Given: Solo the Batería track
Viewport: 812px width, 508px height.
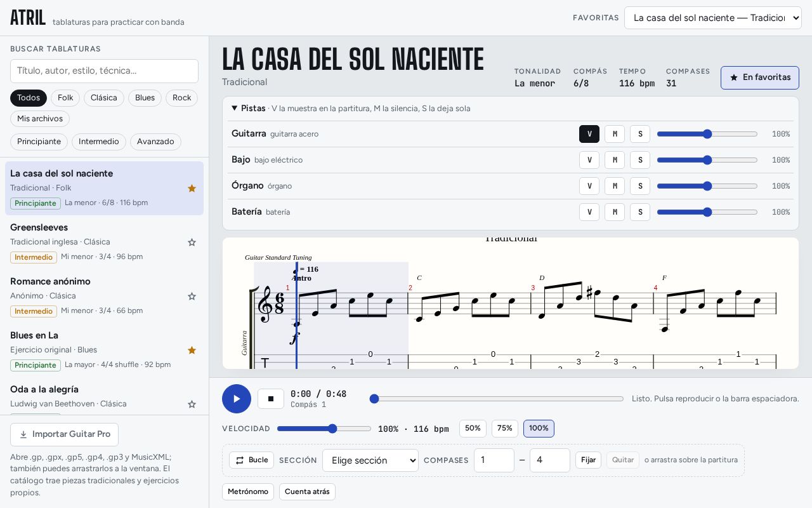Looking at the screenshot, I should pyautogui.click(x=640, y=212).
